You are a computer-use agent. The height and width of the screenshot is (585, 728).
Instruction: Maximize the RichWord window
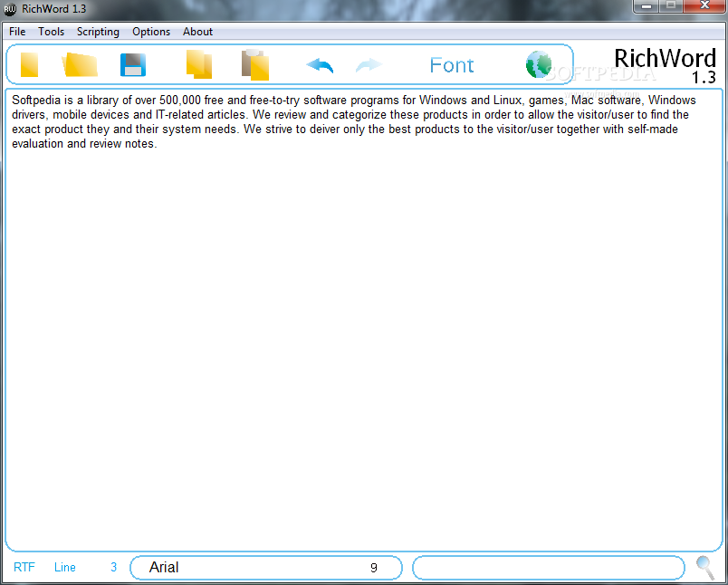click(x=671, y=6)
